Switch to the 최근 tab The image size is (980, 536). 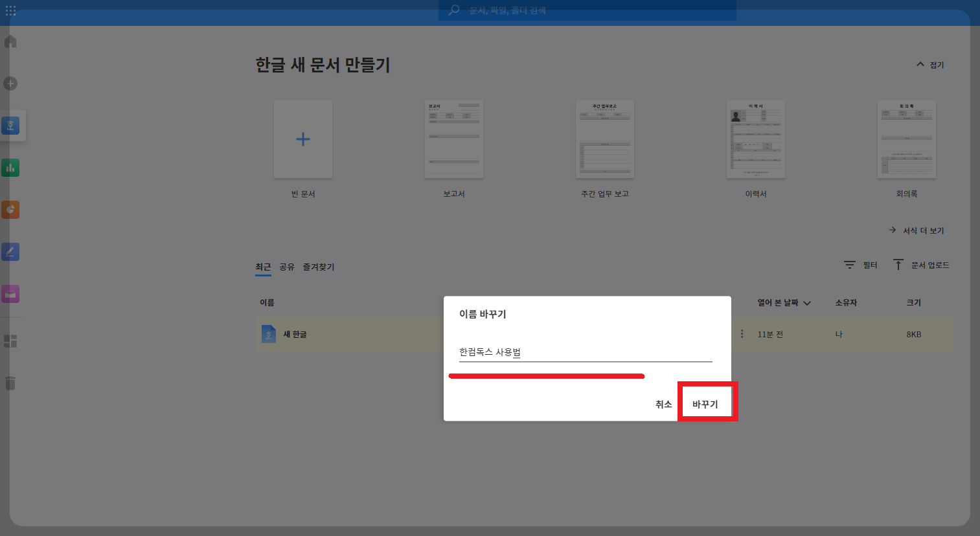coord(263,267)
